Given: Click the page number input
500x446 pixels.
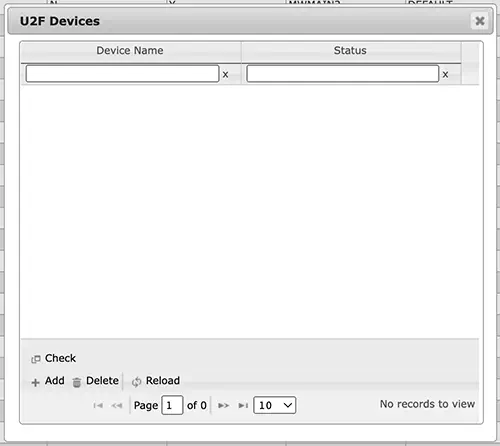Looking at the screenshot, I should [172, 405].
